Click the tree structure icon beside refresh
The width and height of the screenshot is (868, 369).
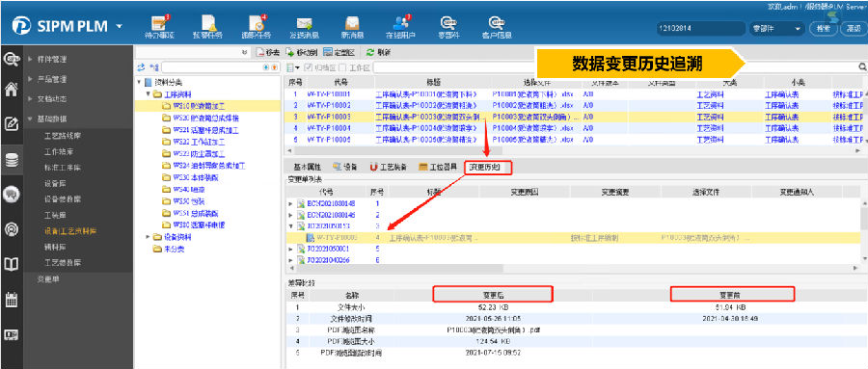(154, 67)
